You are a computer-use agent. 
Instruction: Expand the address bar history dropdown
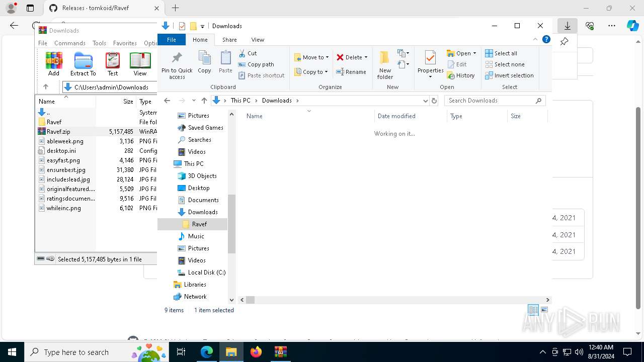(x=426, y=101)
